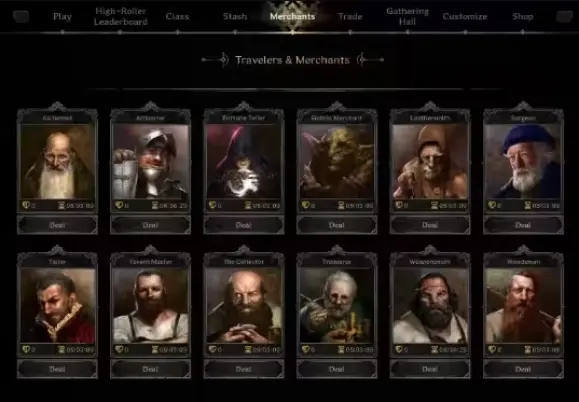Select The Collector portrait
The width and height of the screenshot is (579, 402).
[244, 306]
